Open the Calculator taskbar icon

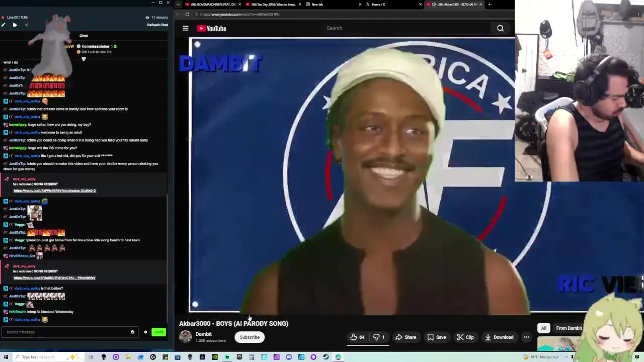[252, 357]
